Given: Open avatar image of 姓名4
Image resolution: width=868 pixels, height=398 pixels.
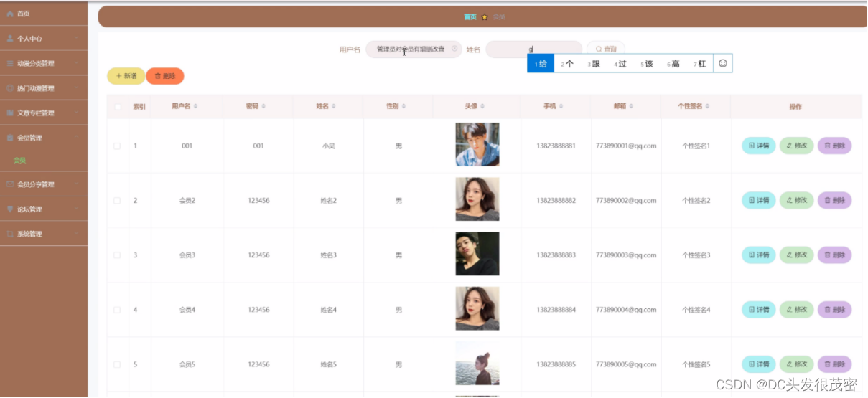Looking at the screenshot, I should 477,308.
